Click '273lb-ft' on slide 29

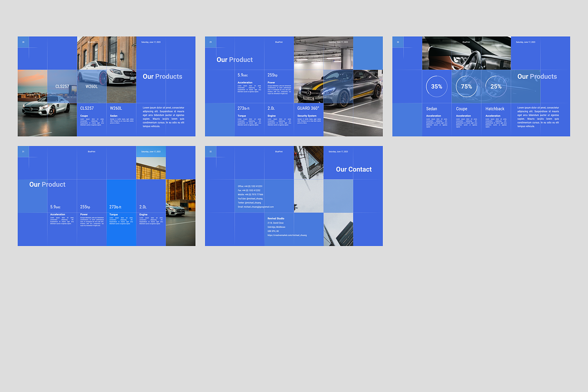coord(244,108)
